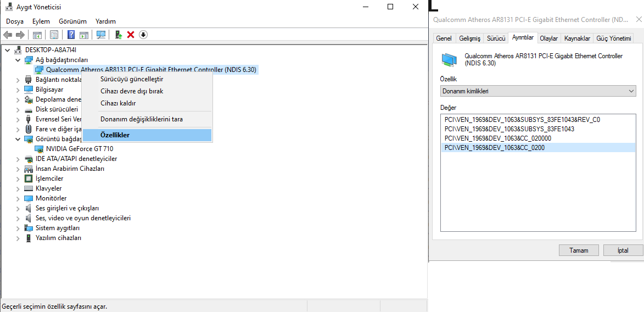This screenshot has width=644, height=312.
Task: Switch to the Genel tab
Action: (444, 38)
